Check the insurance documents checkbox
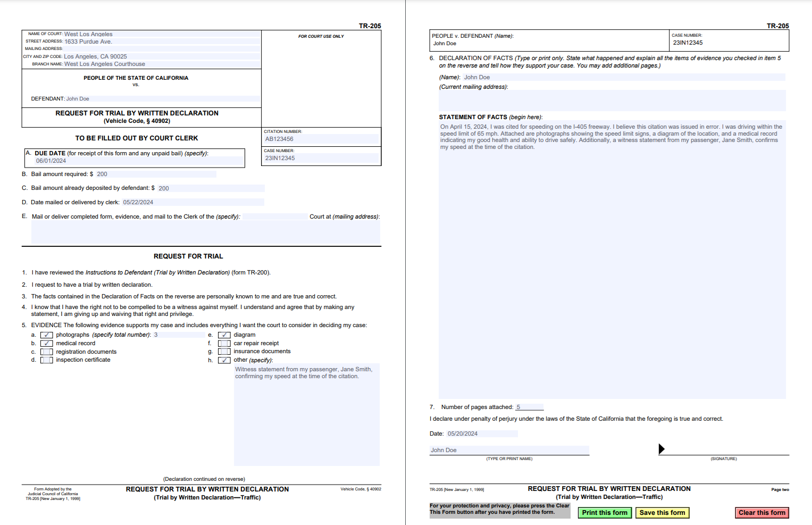Screen dimensions: 812x525 tap(224, 351)
